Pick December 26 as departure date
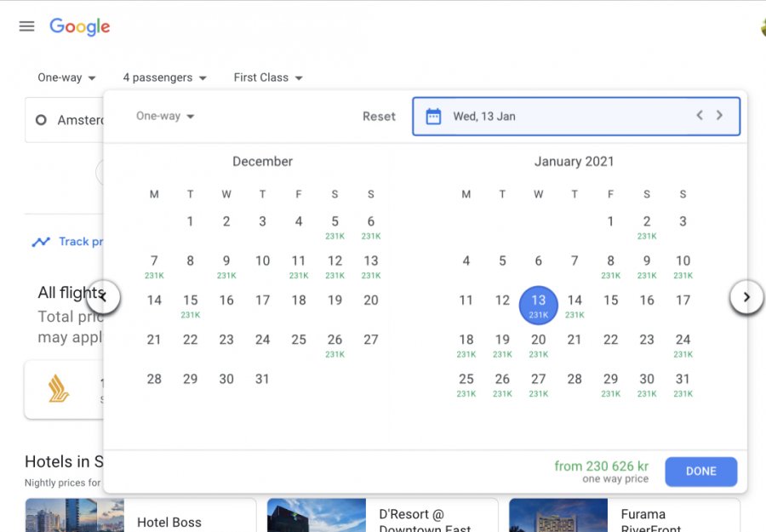 click(334, 343)
